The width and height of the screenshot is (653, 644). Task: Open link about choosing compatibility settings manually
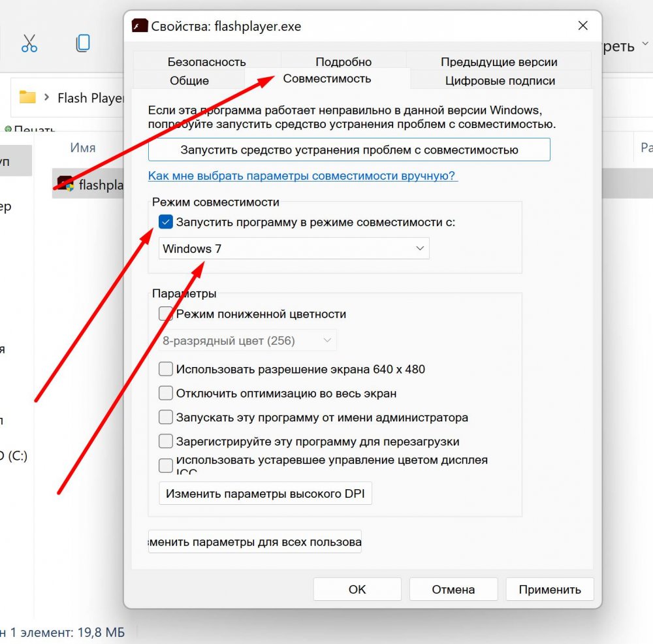302,176
